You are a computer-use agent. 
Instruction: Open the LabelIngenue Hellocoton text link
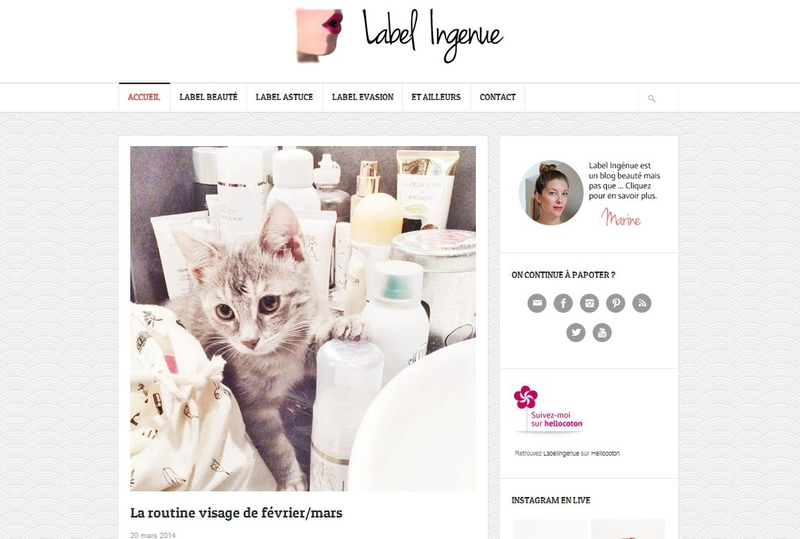coord(561,453)
